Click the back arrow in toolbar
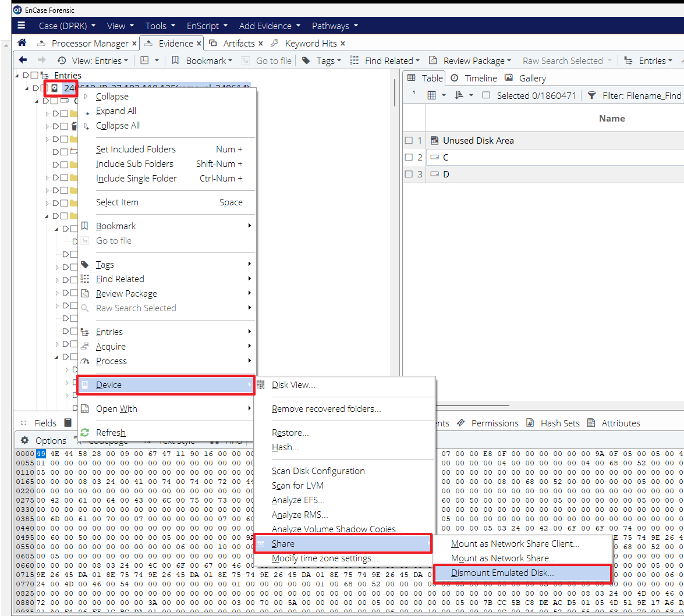The width and height of the screenshot is (684, 616). click(23, 60)
